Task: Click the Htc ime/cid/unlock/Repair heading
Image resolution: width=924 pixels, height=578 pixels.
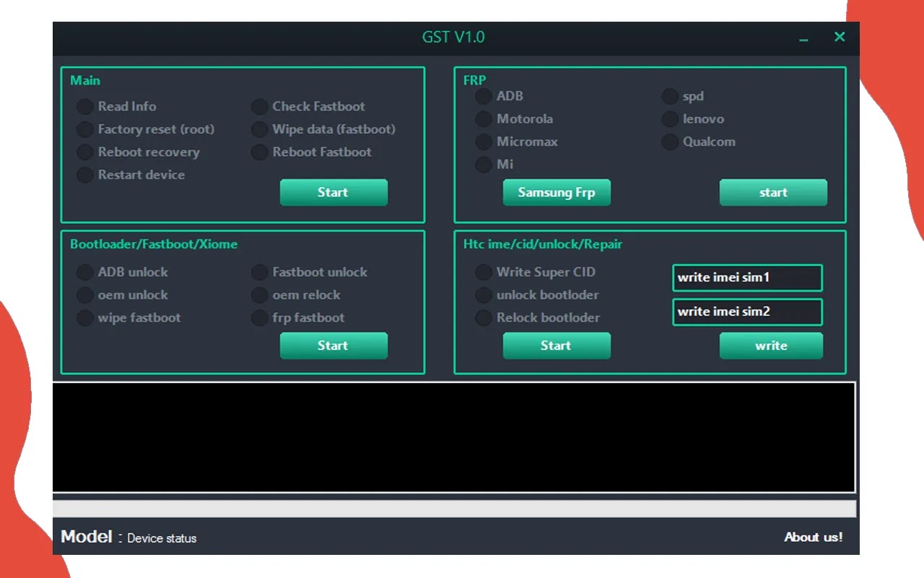Action: click(x=543, y=244)
